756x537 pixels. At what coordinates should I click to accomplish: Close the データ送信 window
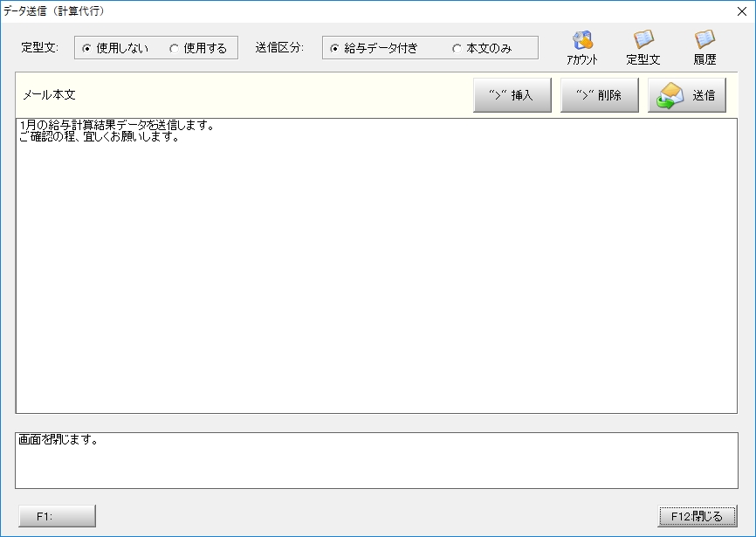(742, 11)
